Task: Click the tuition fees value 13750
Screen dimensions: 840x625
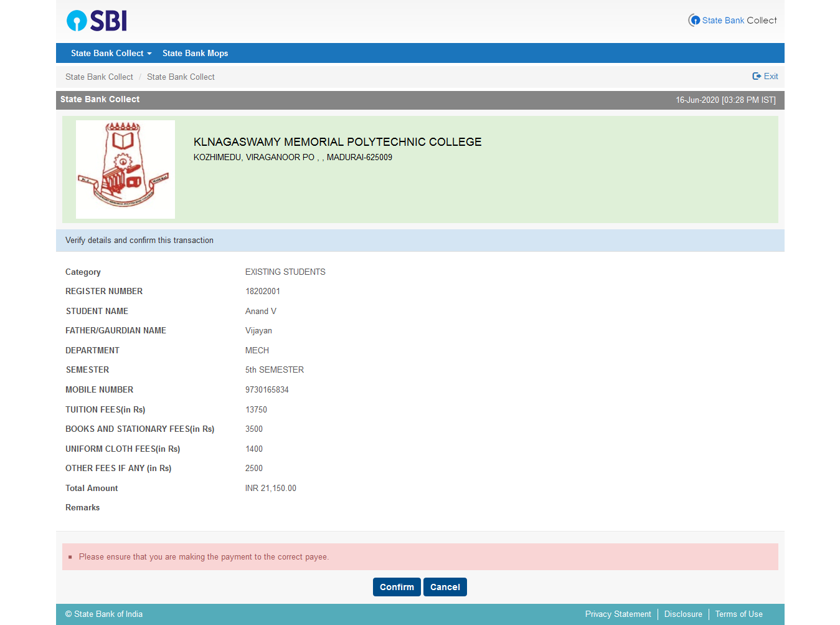Action: 256,409
